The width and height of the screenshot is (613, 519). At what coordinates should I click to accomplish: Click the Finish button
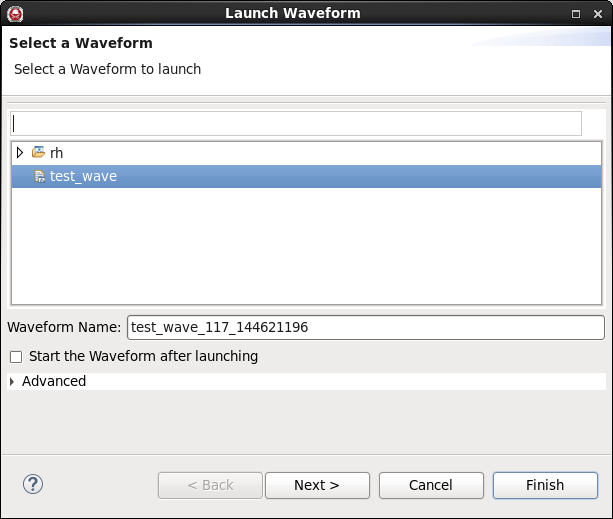click(x=545, y=485)
